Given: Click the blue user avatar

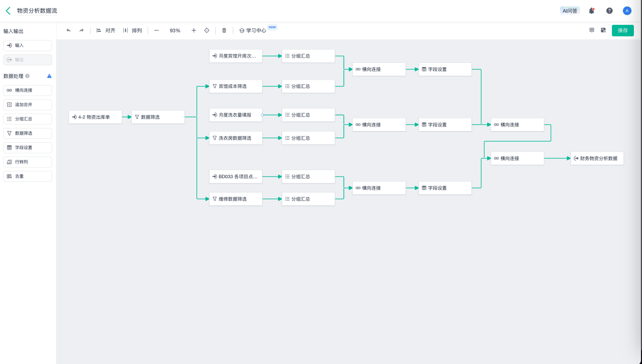Looking at the screenshot, I should 627,11.
